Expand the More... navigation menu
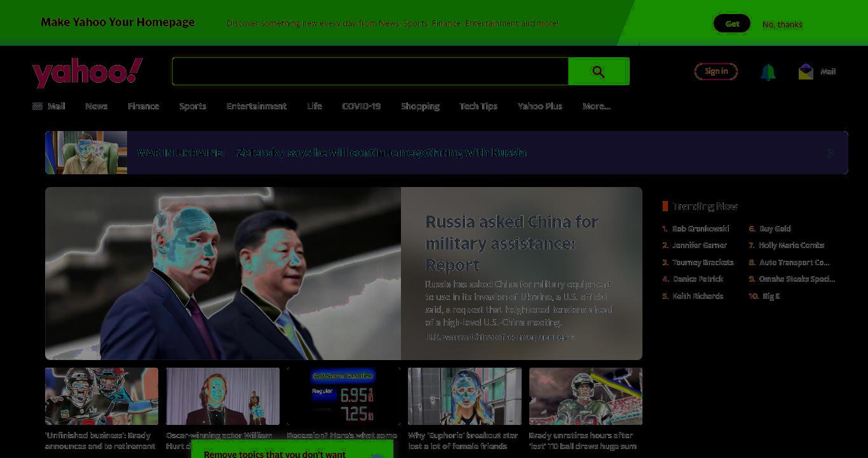Screen dimensions: 868x458 coord(597,106)
